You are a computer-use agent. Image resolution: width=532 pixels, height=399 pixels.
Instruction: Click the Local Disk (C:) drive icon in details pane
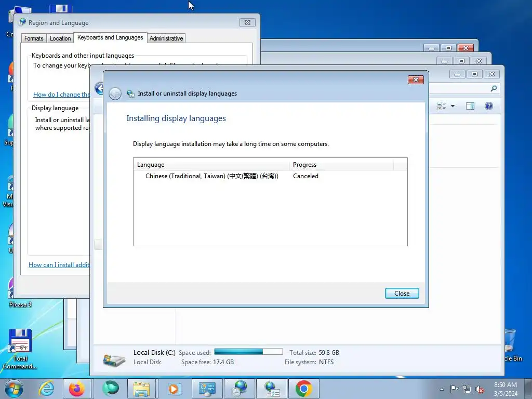114,360
